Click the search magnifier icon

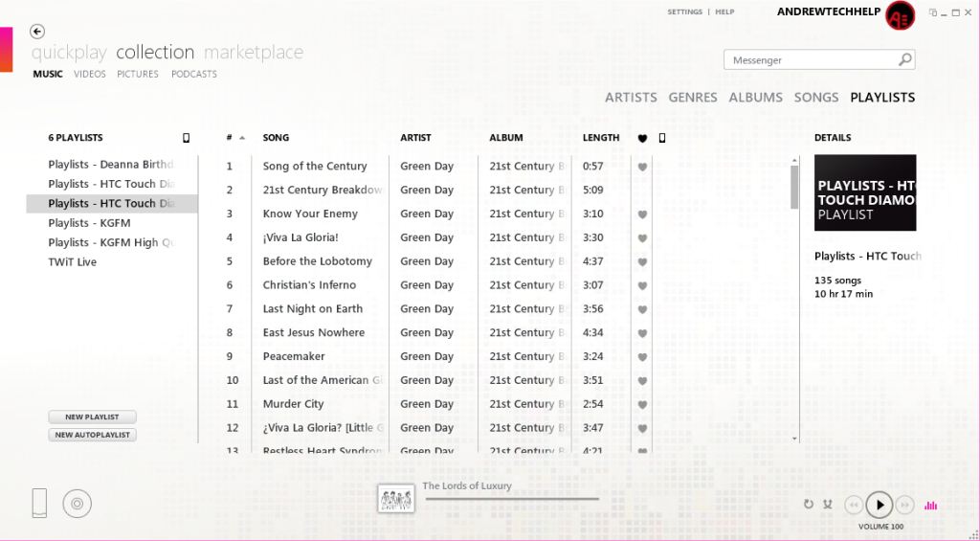(904, 59)
